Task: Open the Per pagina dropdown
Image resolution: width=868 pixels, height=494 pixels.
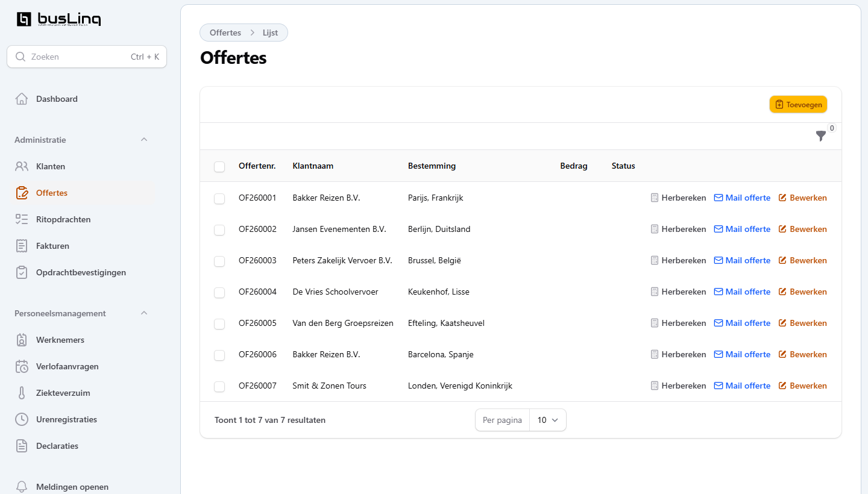Action: coord(547,420)
